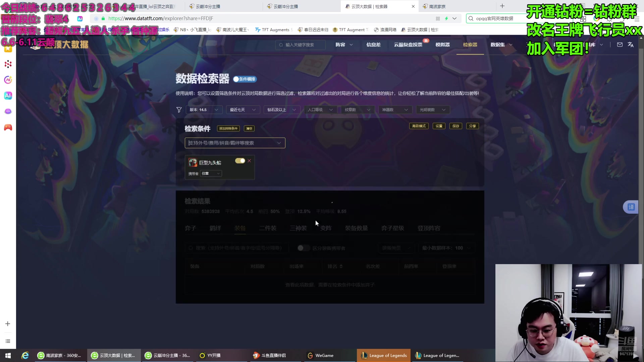The image size is (644, 362).
Task: Switch to the 登顶阵容 results tab
Action: tap(429, 228)
